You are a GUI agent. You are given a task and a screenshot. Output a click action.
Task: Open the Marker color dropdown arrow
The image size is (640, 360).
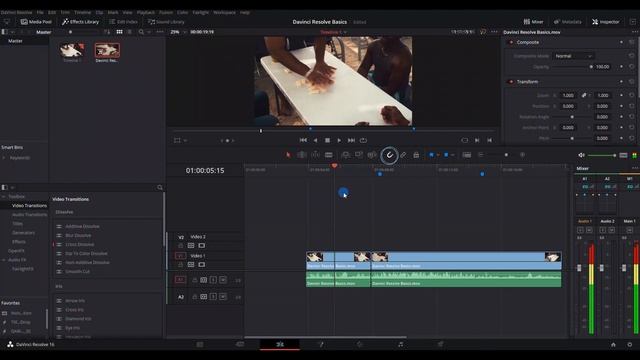pos(453,155)
